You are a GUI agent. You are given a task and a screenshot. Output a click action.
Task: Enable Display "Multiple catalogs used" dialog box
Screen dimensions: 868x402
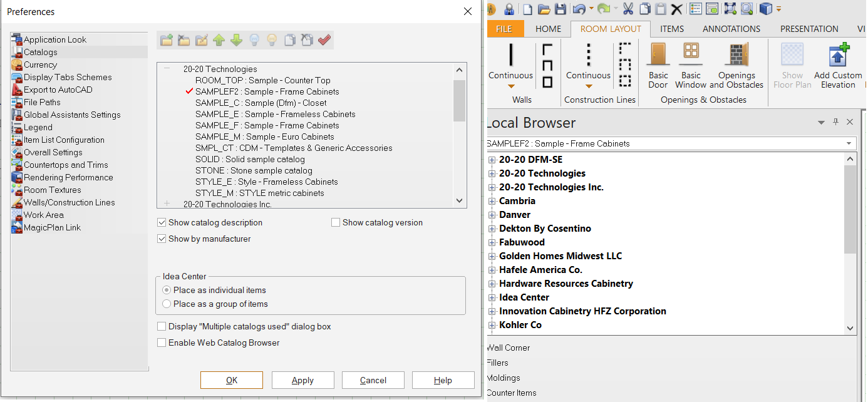point(162,327)
